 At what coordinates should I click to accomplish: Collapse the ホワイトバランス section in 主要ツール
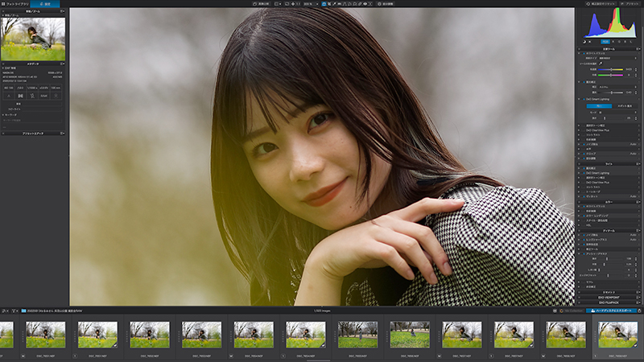tap(579, 53)
